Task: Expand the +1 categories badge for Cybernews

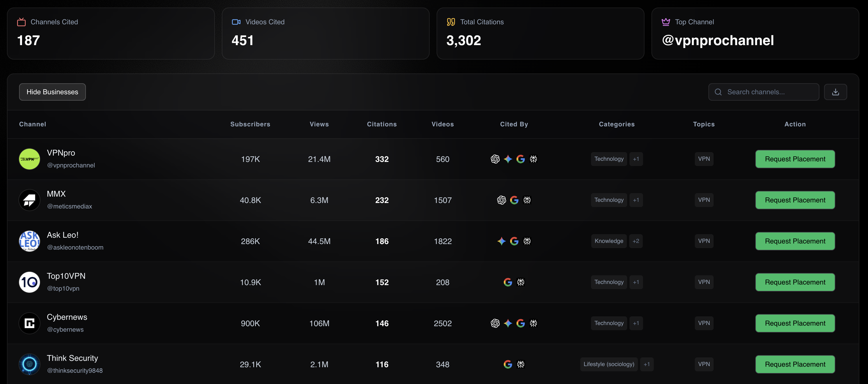Action: point(636,323)
